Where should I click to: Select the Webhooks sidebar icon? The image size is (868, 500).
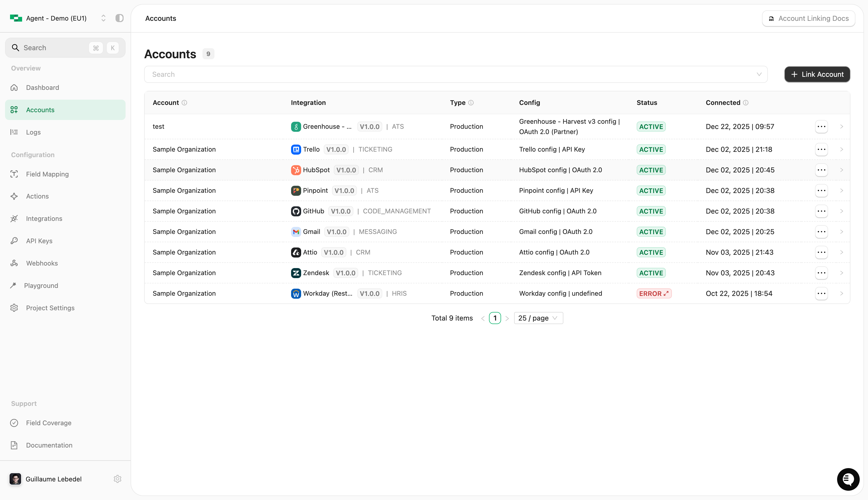click(x=14, y=263)
